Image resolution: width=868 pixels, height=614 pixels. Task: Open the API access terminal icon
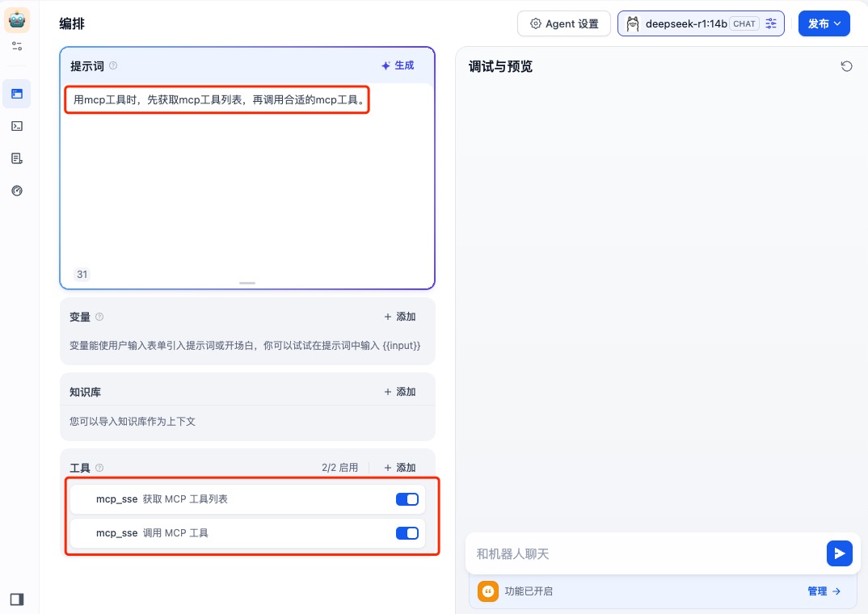coord(17,126)
